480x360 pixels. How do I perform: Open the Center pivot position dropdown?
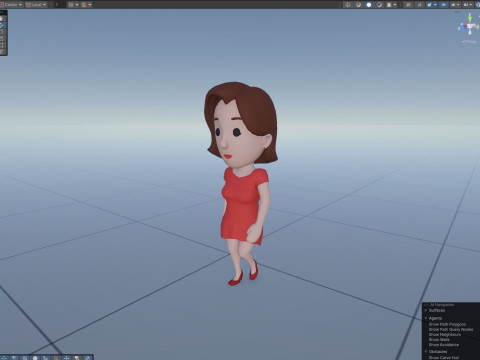[x=12, y=5]
